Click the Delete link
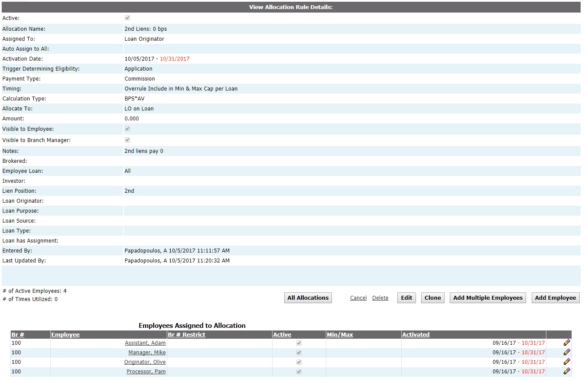Screen dimensions: 588x382 380,298
